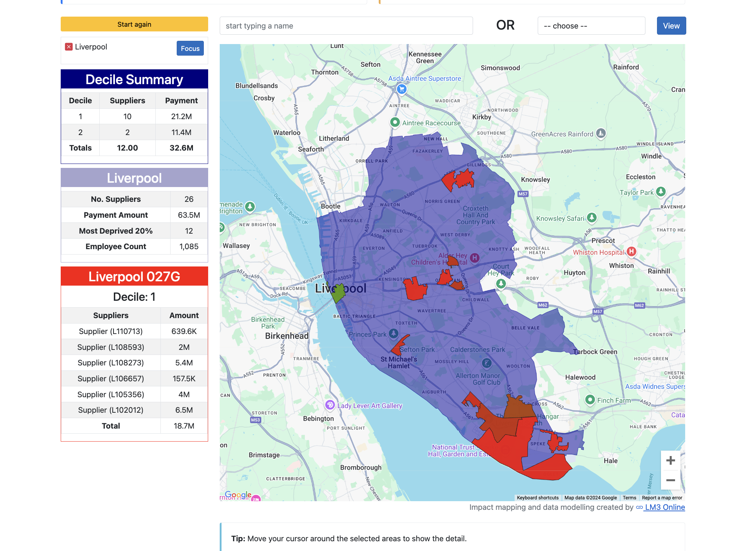The height and width of the screenshot is (551, 756).
Task: Open the '-- choose --' dropdown
Action: tap(591, 26)
